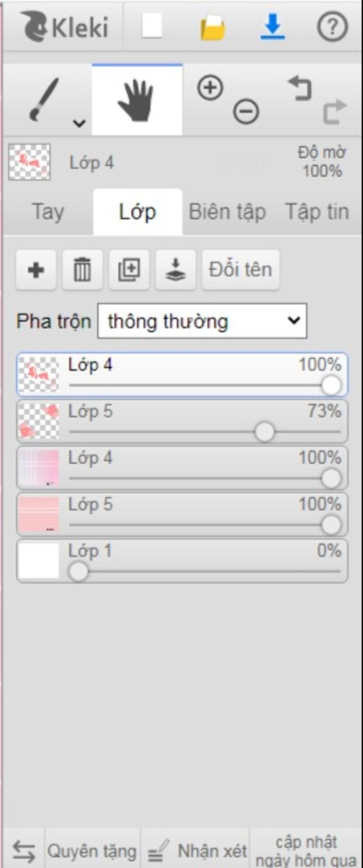363x868 pixels.
Task: Expand the brush tool options chevron
Action: (79, 123)
